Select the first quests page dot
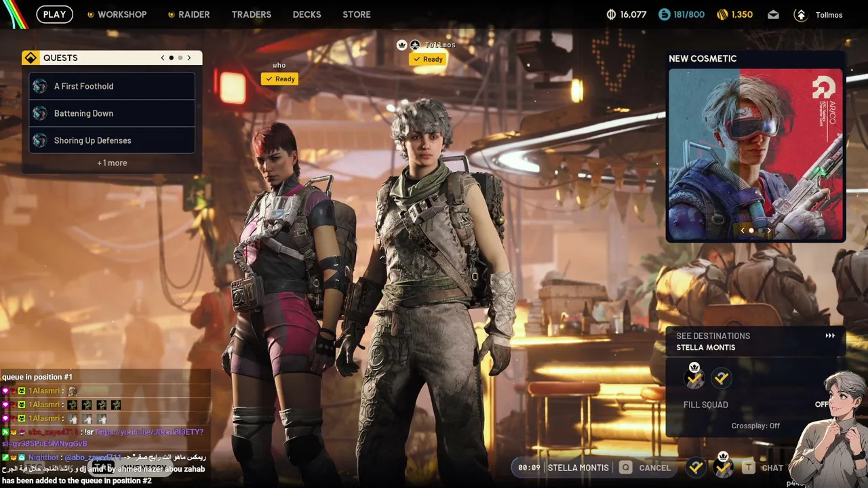 [x=171, y=58]
